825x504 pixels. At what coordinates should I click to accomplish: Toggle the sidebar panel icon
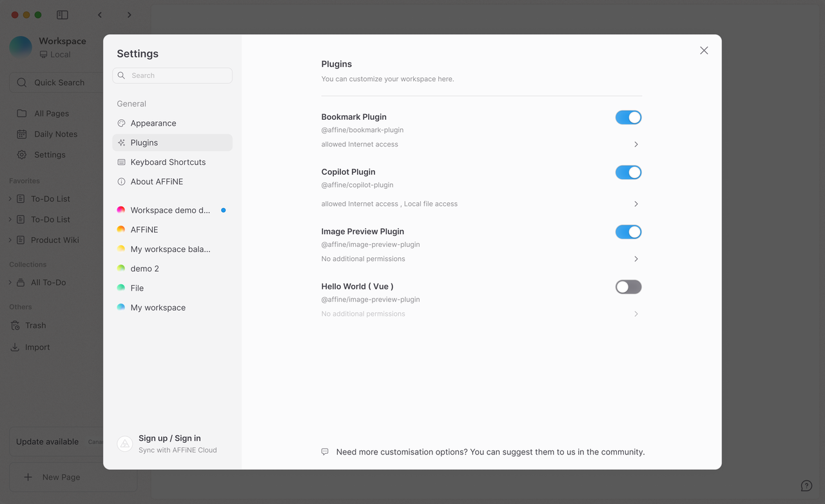pyautogui.click(x=63, y=15)
